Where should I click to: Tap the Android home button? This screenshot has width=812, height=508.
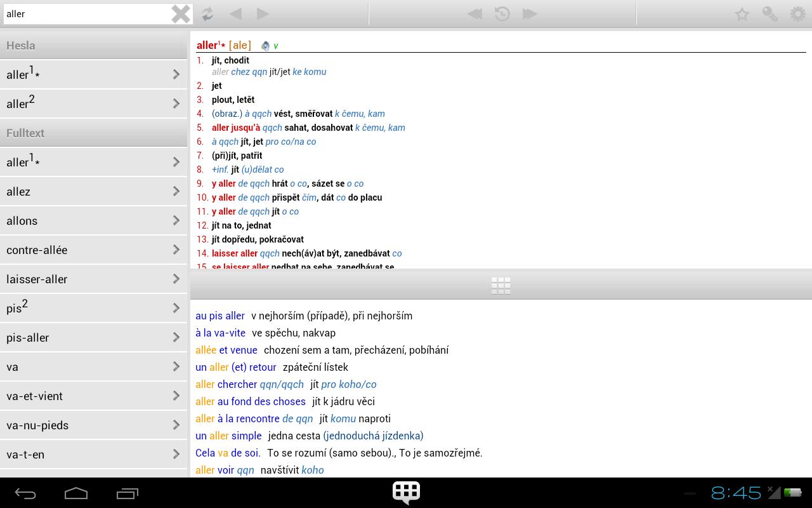pos(76,493)
